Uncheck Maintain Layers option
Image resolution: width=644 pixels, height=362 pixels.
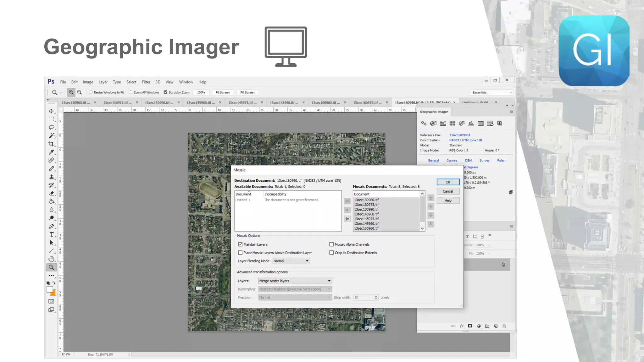pos(240,244)
